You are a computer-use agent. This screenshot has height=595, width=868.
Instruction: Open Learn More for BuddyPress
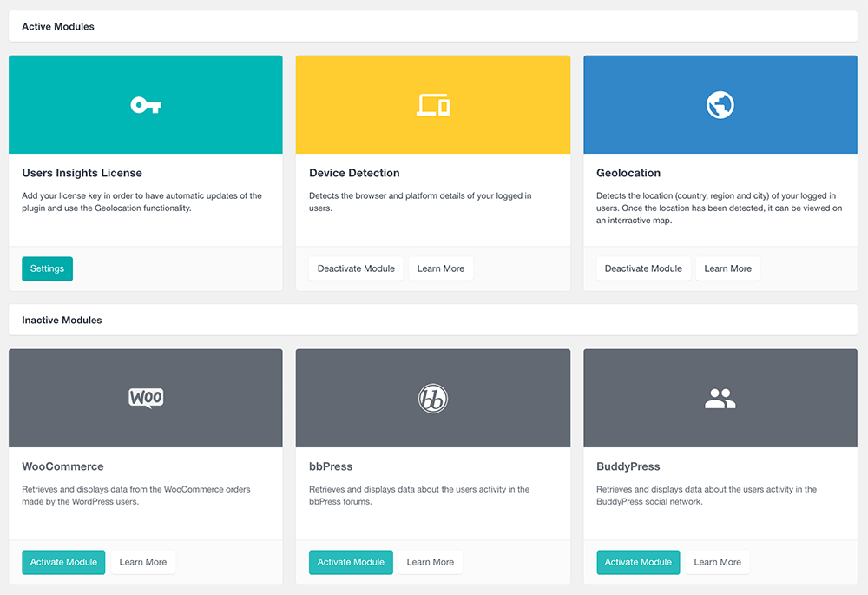718,562
